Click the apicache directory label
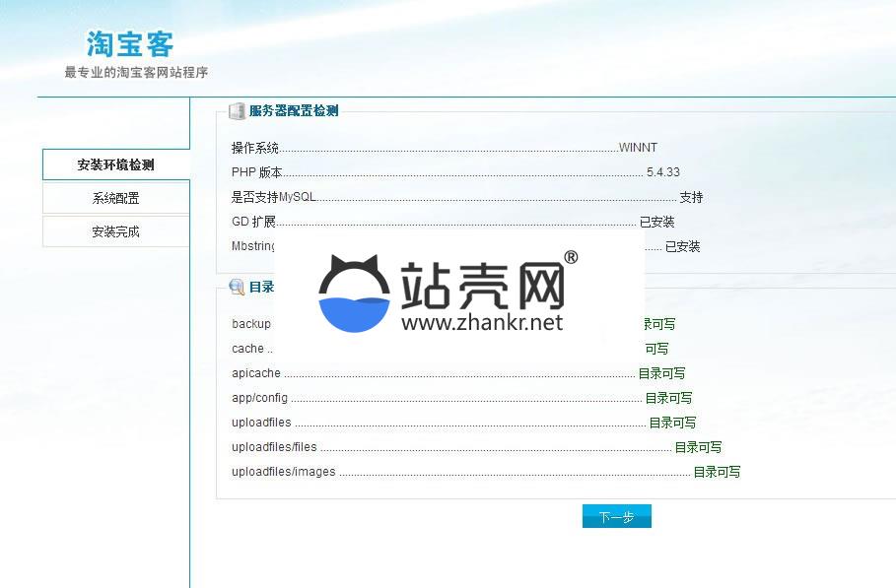Screen dimensions: 896x588 point(256,373)
